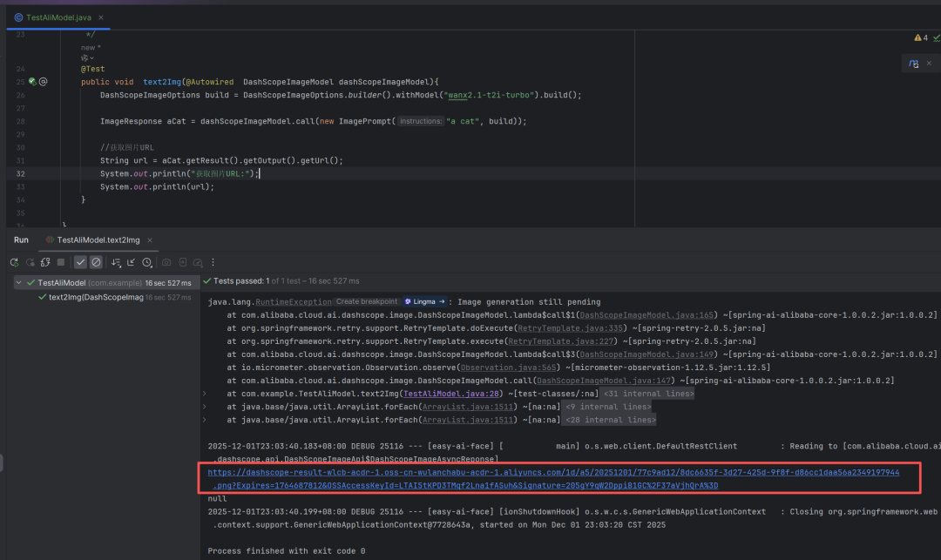941x560 pixels.
Task: Click the Rerun failed tests icon
Action: tap(29, 262)
